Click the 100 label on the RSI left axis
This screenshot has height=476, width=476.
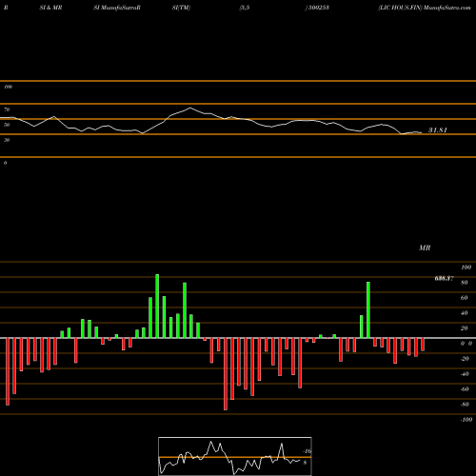click(x=8, y=87)
